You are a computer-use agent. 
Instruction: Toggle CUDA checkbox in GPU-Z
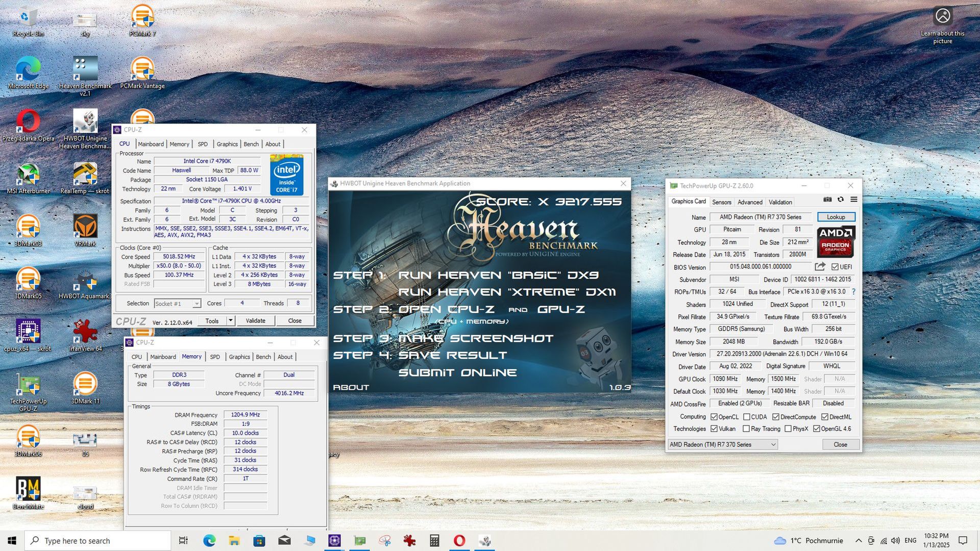tap(747, 417)
